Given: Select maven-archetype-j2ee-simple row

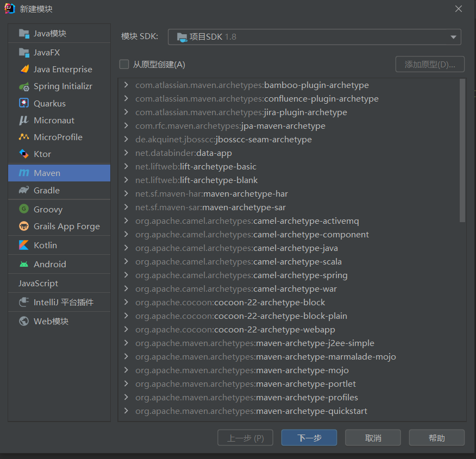Looking at the screenshot, I should pos(289,343).
